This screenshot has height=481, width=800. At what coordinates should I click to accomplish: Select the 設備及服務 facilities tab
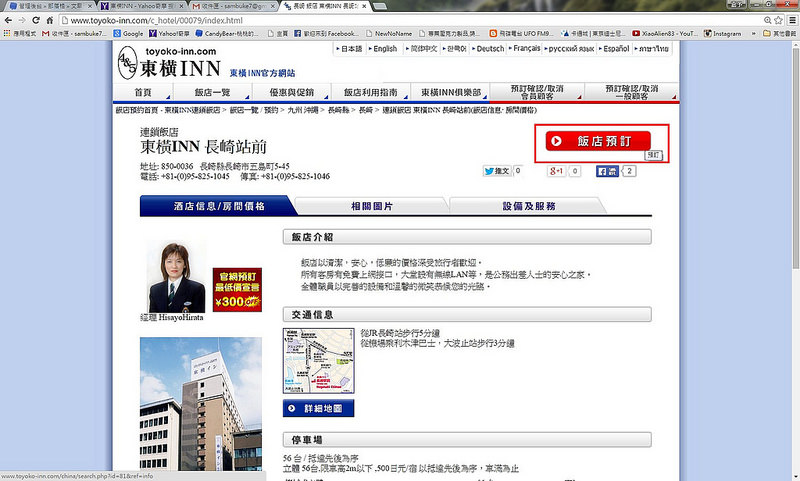pos(529,206)
